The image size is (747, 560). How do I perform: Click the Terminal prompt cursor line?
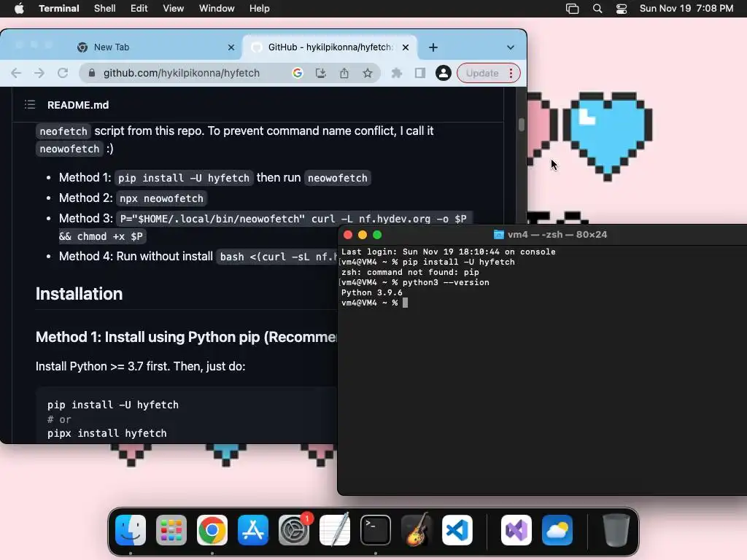click(x=374, y=303)
